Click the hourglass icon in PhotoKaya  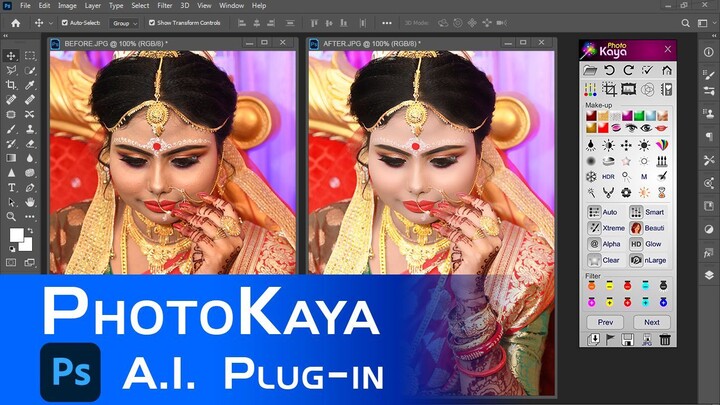[662, 193]
